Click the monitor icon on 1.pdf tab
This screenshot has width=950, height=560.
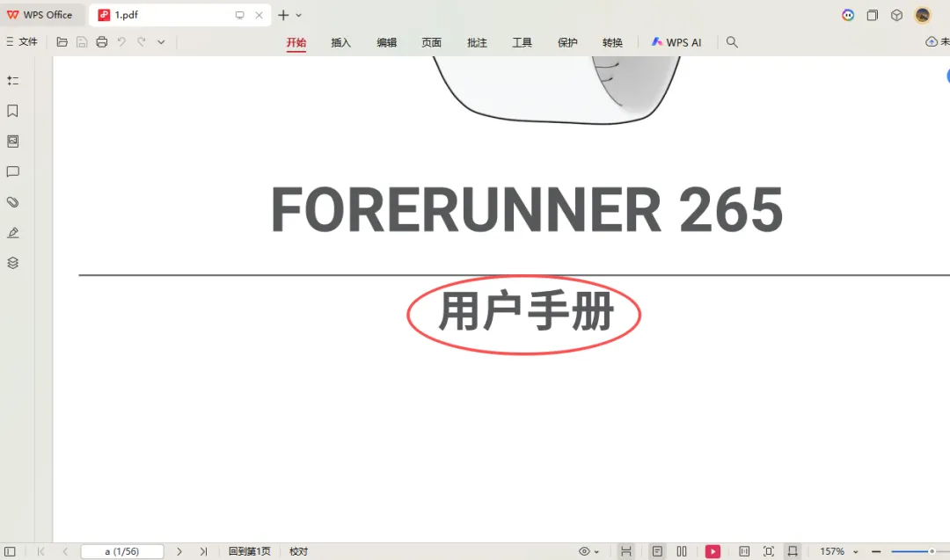click(240, 15)
